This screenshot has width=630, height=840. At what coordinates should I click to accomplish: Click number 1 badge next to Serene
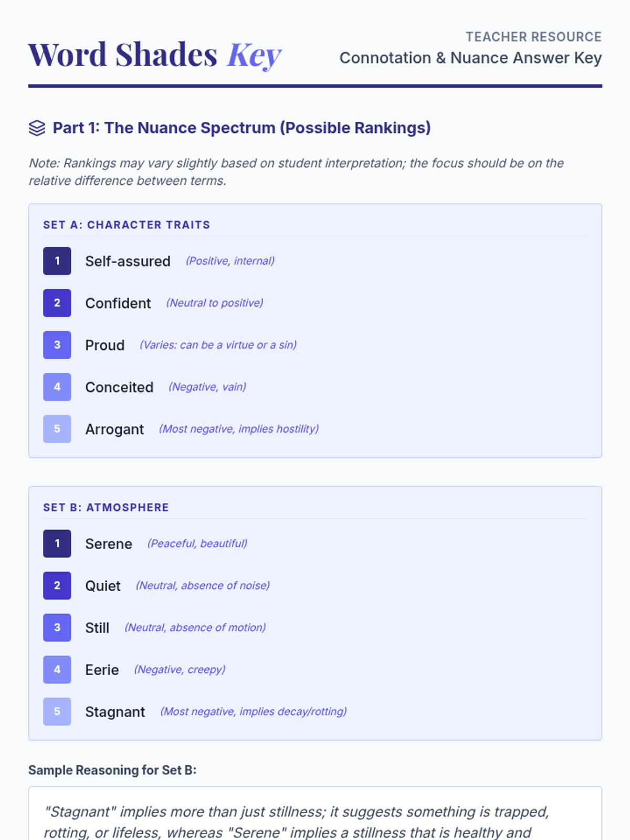[57, 543]
